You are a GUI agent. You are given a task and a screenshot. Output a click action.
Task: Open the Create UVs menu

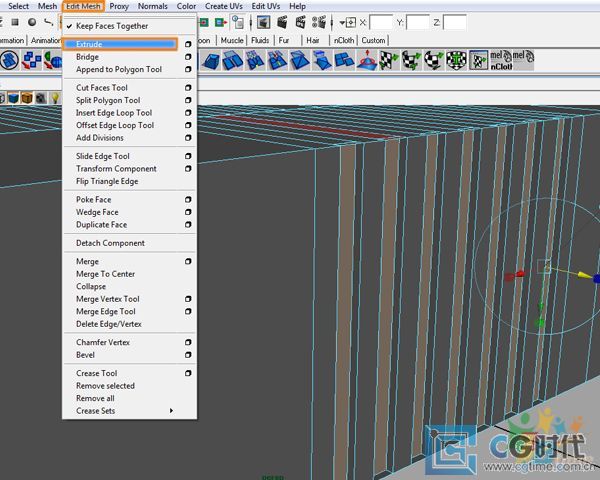pyautogui.click(x=224, y=7)
